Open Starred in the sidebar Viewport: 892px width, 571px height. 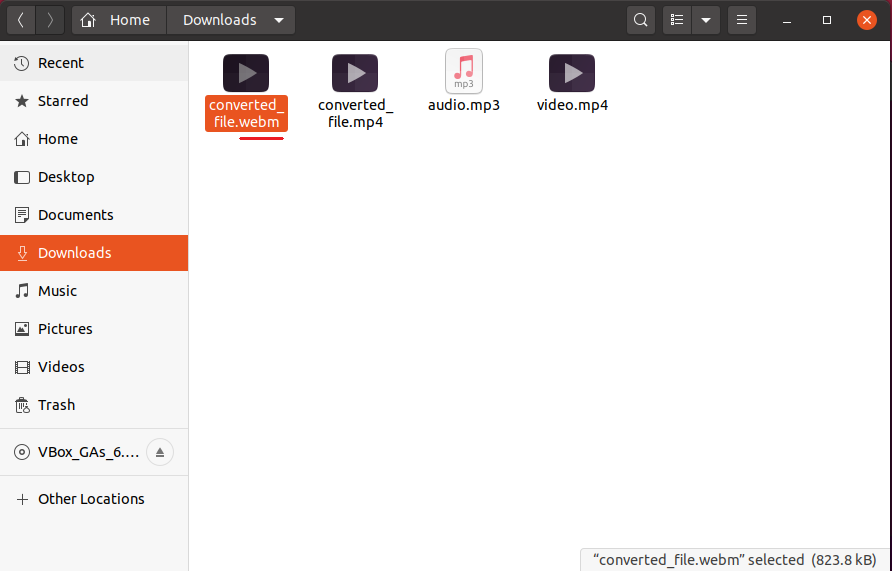tap(94, 101)
